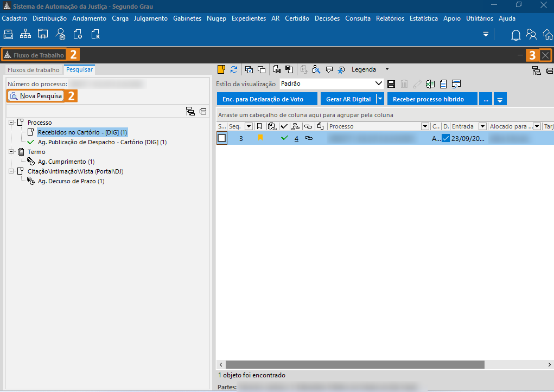The image size is (554, 392).
Task: Click the Nova Pesquisa button
Action: coord(36,96)
